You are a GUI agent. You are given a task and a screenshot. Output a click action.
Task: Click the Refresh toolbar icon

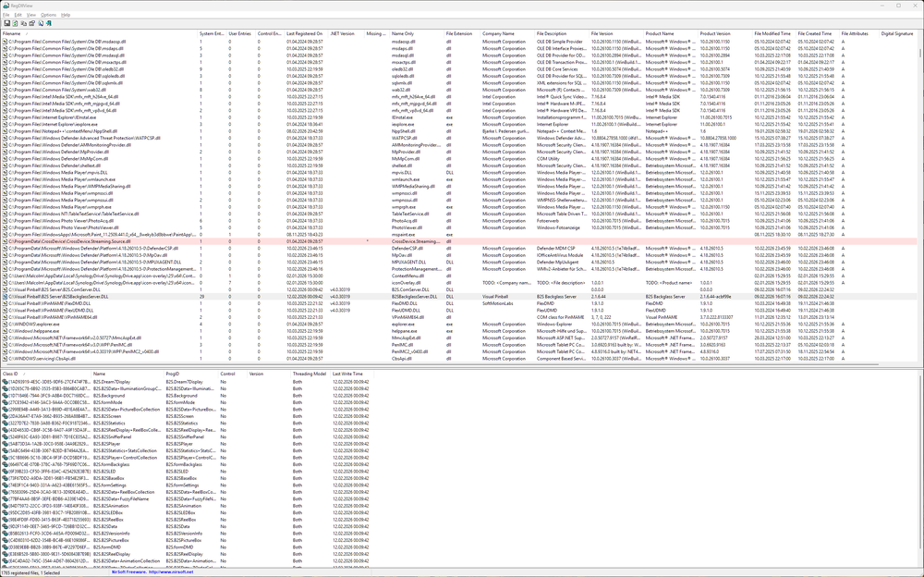15,23
